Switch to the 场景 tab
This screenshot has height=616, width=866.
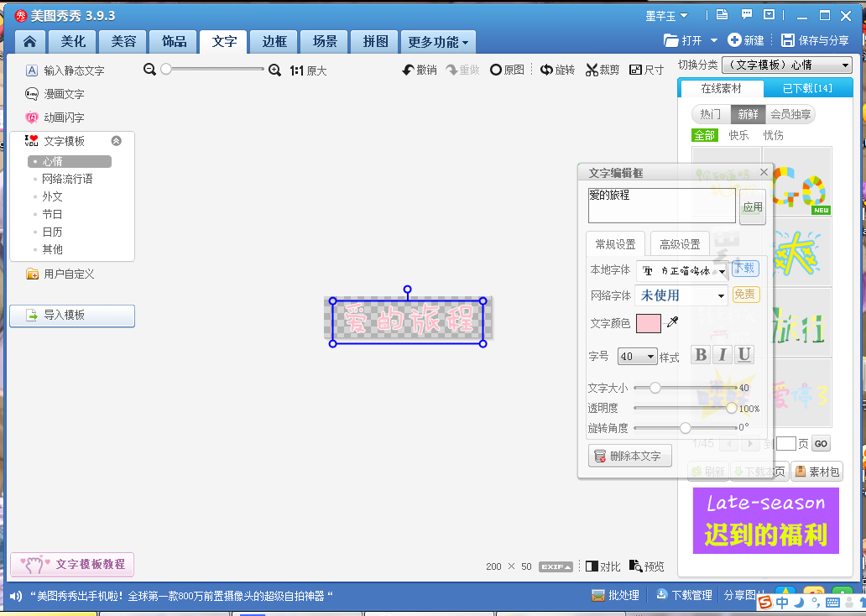[325, 41]
